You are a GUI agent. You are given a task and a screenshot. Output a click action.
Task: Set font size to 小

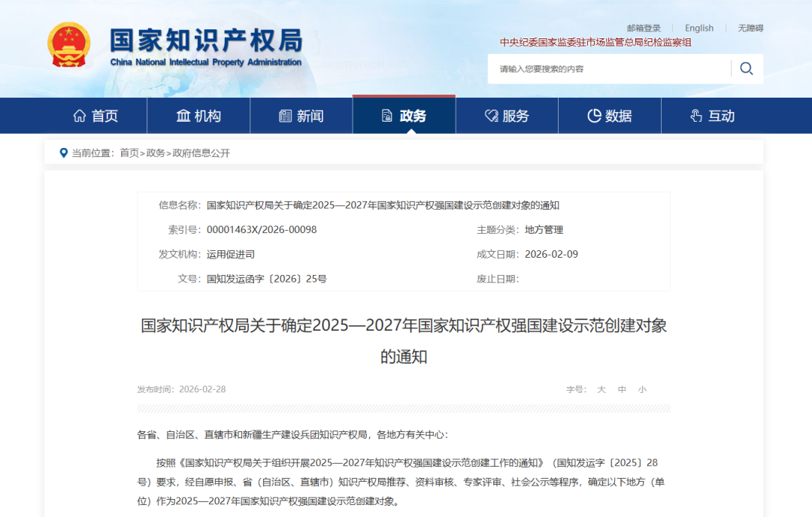pos(642,389)
